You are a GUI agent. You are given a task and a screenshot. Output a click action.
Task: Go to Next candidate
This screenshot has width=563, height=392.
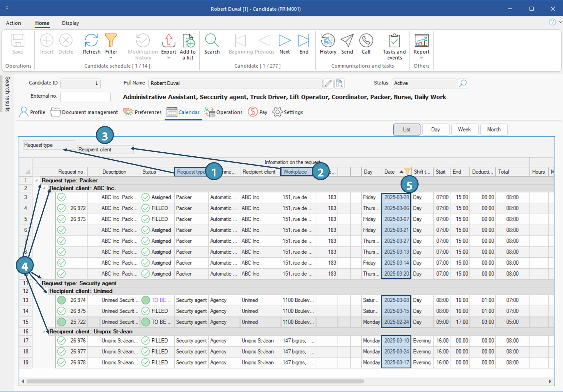[x=284, y=41]
